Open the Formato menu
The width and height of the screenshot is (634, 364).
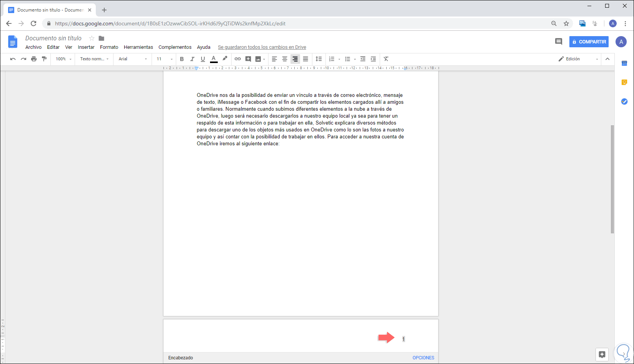click(x=109, y=47)
